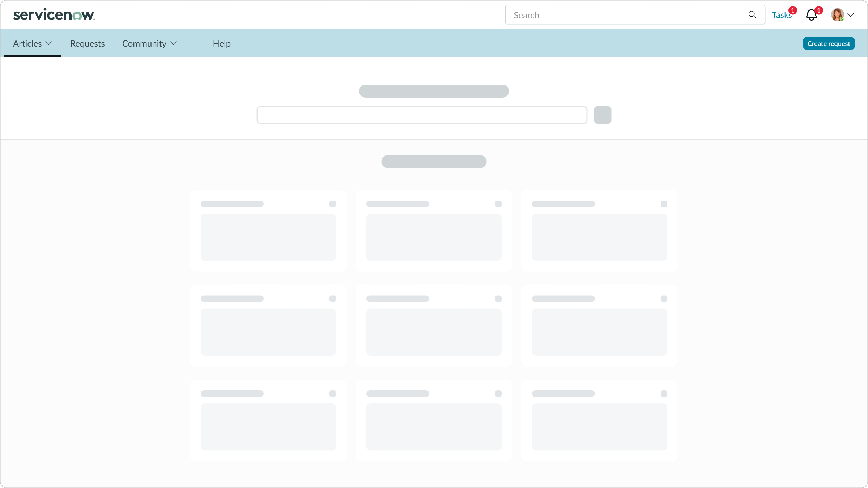
Task: Switch to the Requests tab
Action: 87,43
